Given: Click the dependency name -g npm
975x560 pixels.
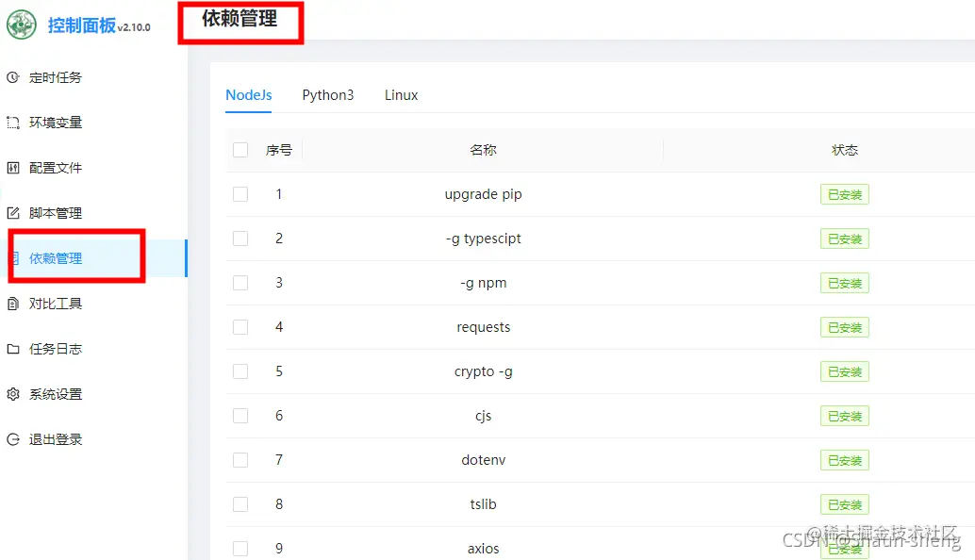Looking at the screenshot, I should [x=483, y=283].
